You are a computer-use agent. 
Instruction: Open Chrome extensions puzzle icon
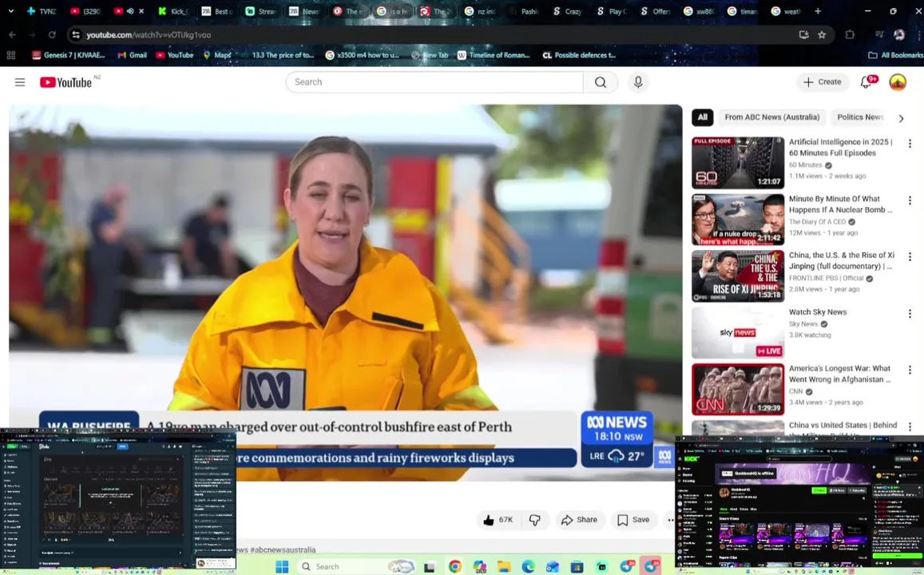tap(850, 35)
